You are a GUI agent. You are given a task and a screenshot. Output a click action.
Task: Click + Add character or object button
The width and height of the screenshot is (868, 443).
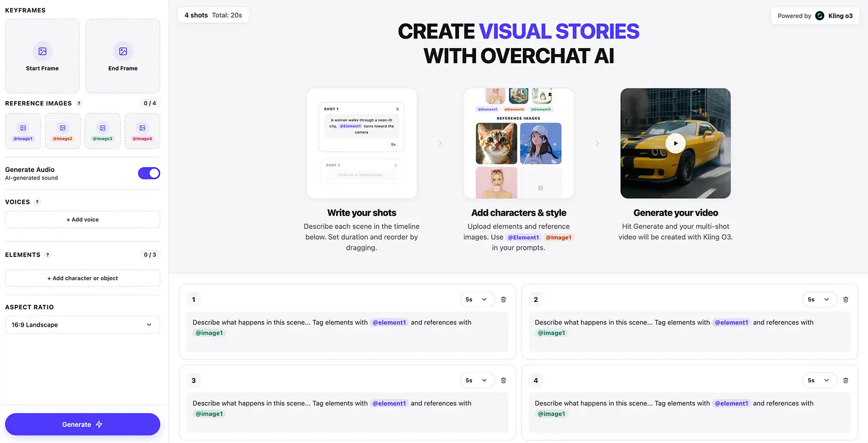point(82,278)
